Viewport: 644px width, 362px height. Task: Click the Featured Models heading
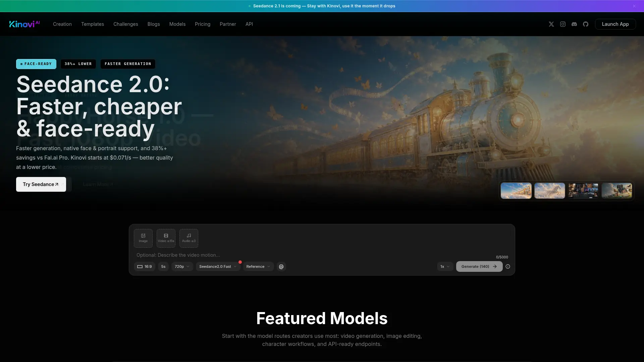[x=322, y=318]
